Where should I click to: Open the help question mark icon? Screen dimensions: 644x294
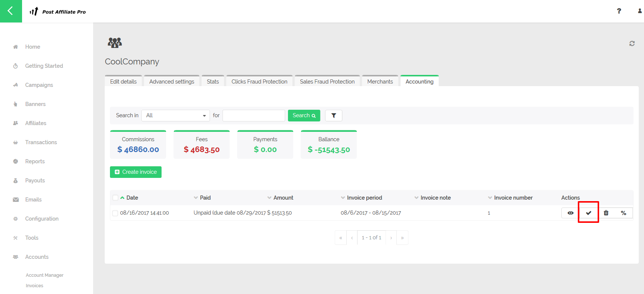click(619, 11)
